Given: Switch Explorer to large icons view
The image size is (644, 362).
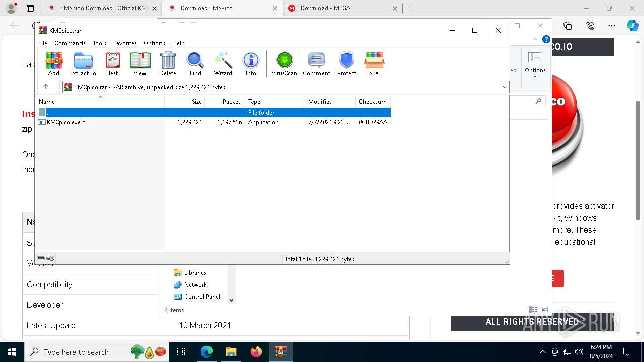Looking at the screenshot, I should tap(544, 310).
